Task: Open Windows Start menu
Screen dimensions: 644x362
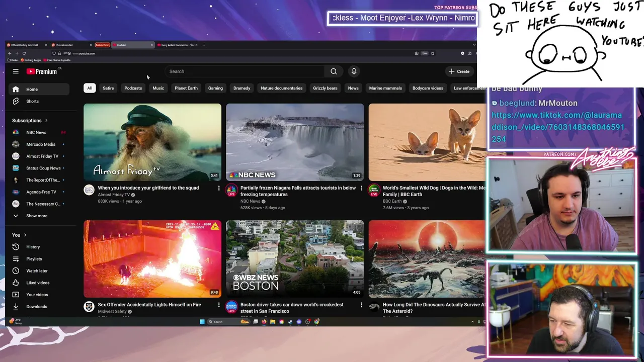Action: (202, 322)
